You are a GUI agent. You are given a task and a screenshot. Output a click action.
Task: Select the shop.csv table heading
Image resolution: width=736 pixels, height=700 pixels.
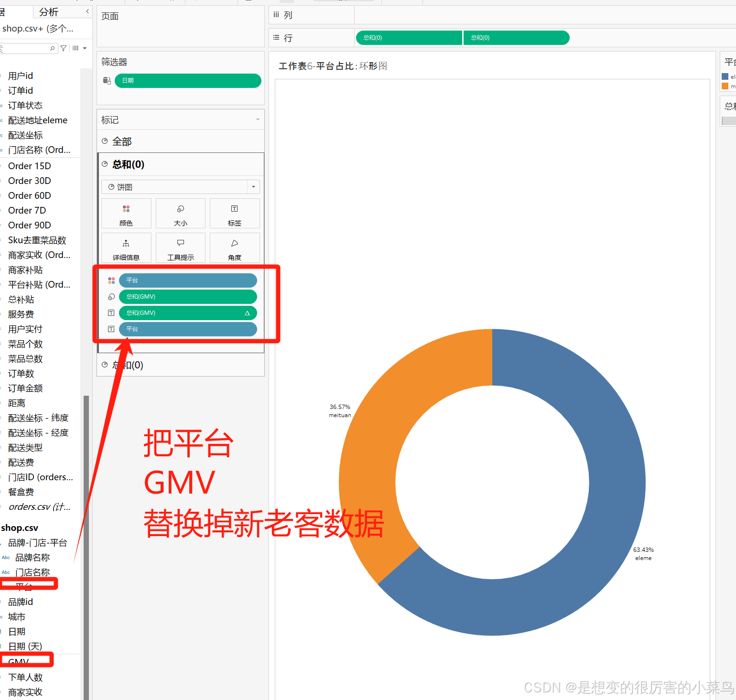(x=20, y=528)
